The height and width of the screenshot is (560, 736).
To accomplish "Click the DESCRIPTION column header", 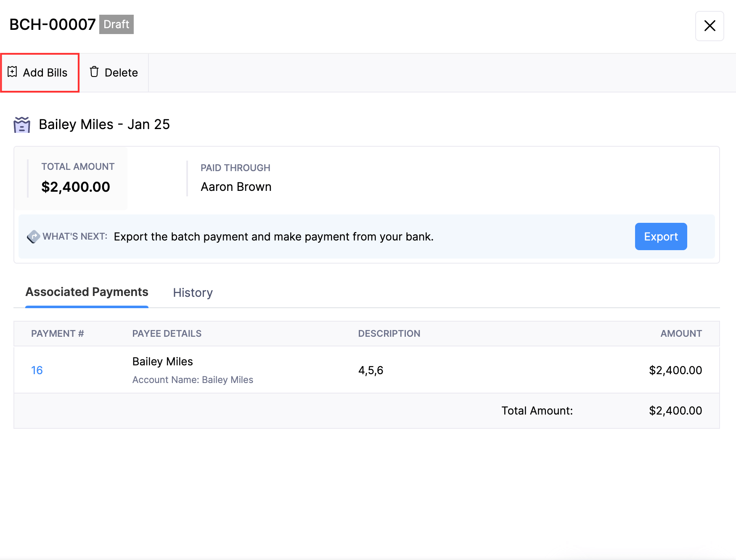I will tap(389, 333).
